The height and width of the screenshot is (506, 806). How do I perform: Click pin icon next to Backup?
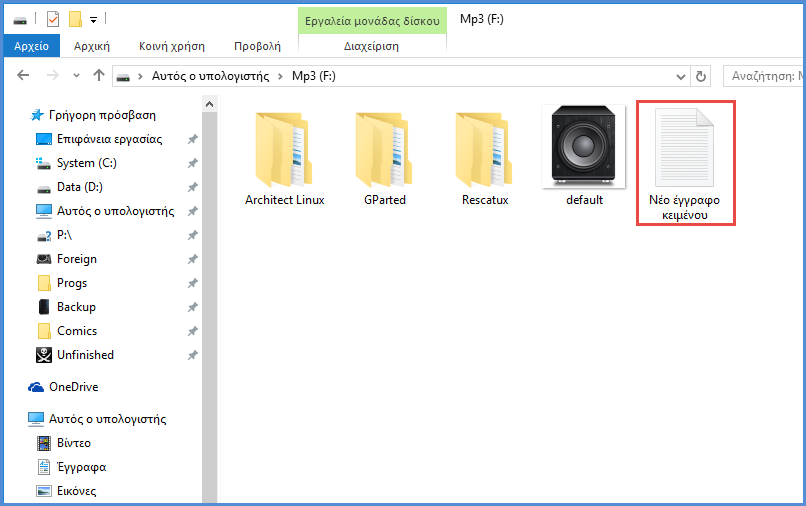[x=193, y=307]
